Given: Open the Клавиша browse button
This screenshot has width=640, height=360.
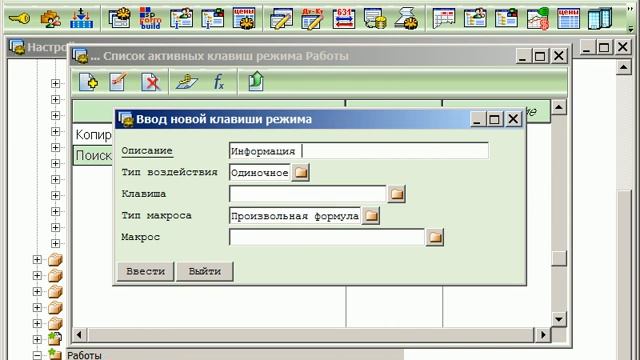Looking at the screenshot, I should coord(397,194).
